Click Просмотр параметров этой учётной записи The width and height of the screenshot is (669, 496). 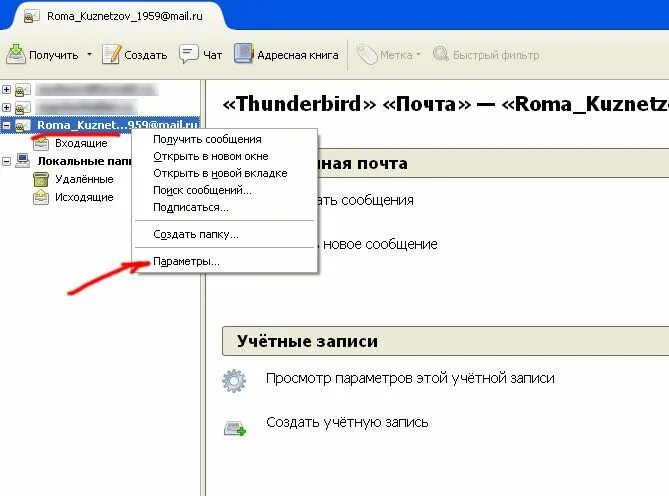click(x=410, y=378)
